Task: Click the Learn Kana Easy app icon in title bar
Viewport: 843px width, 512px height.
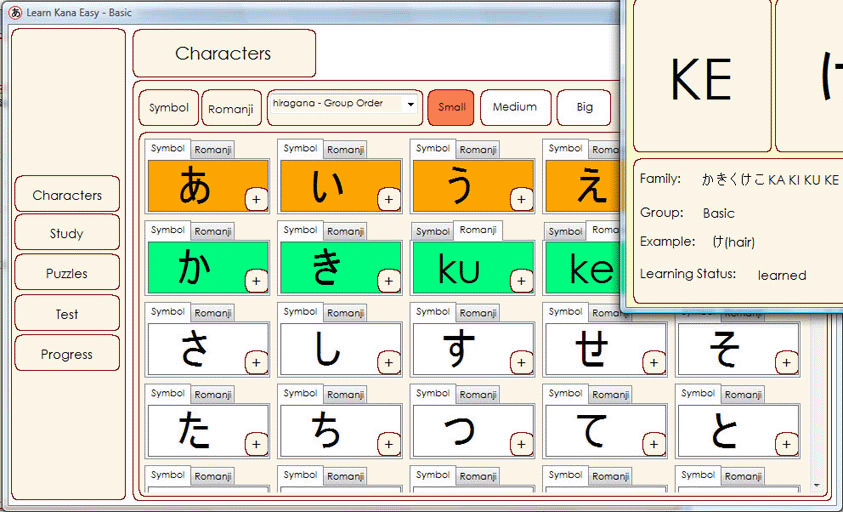Action: click(x=16, y=12)
